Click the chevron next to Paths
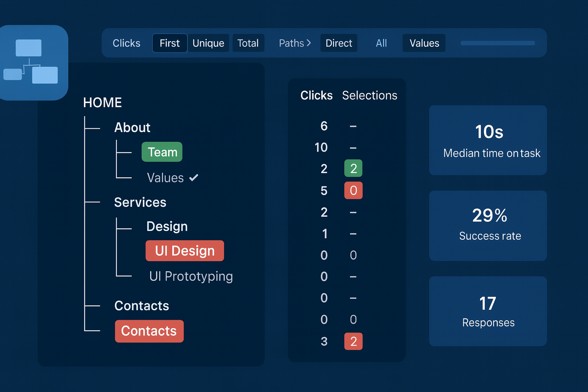 click(x=309, y=43)
